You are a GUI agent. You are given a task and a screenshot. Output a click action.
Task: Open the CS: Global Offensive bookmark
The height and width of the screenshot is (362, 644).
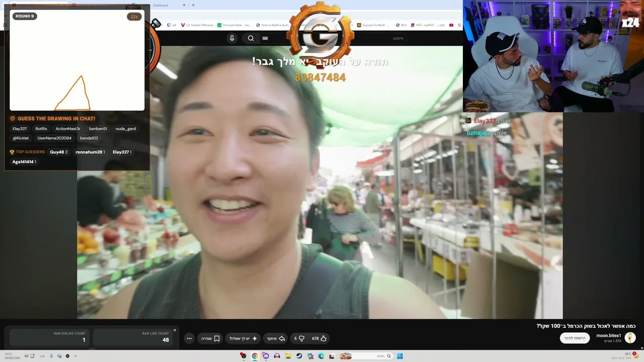pos(197,25)
